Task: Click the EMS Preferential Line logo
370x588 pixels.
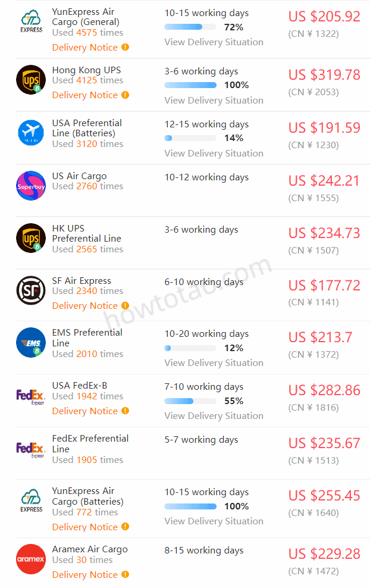Action: (x=31, y=342)
